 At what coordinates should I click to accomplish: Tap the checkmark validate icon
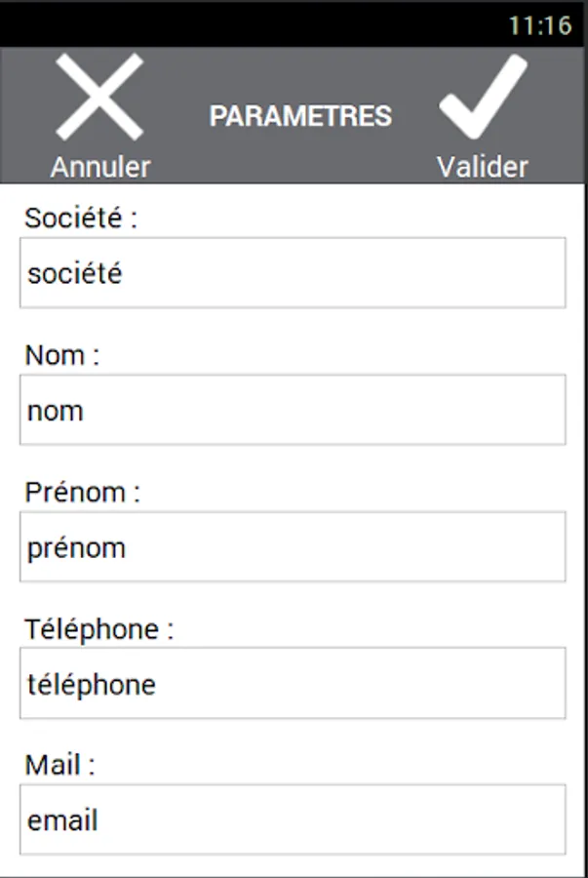(483, 97)
